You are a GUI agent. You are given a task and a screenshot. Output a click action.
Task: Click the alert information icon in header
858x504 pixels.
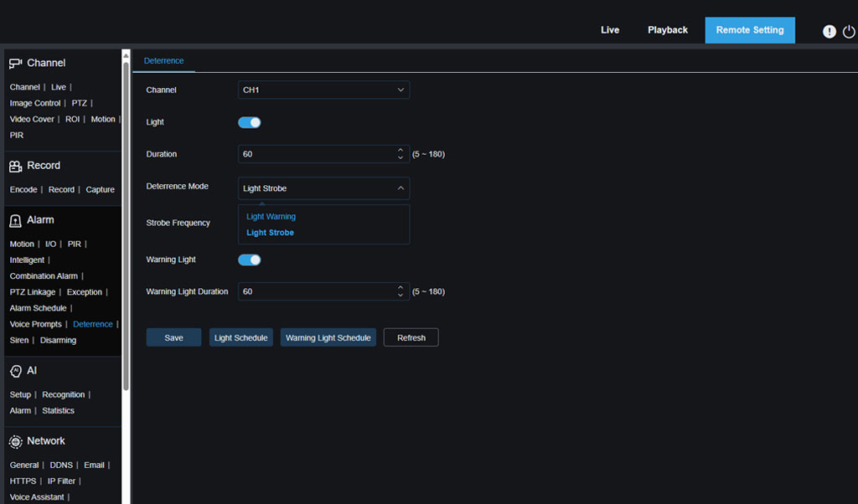point(830,31)
